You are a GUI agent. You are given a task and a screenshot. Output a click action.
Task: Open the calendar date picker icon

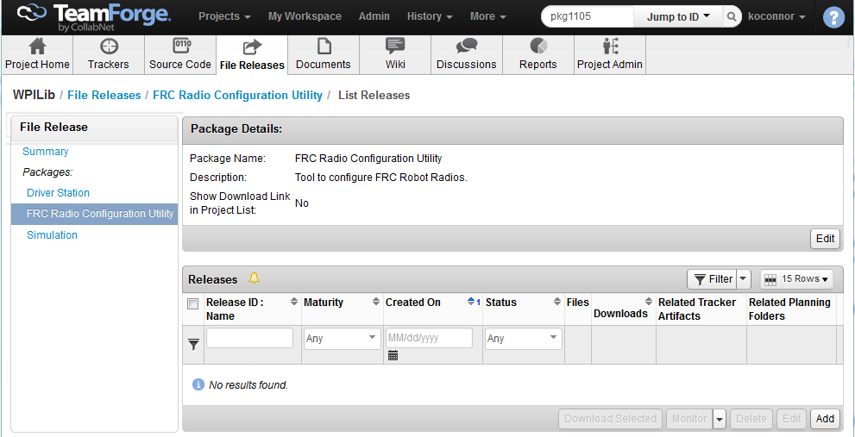[x=393, y=356]
